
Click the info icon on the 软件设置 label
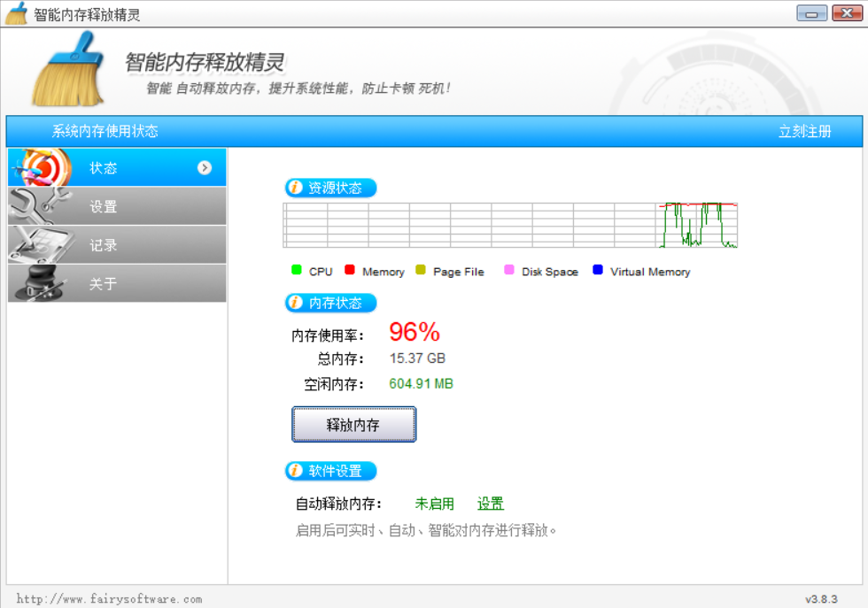point(297,471)
